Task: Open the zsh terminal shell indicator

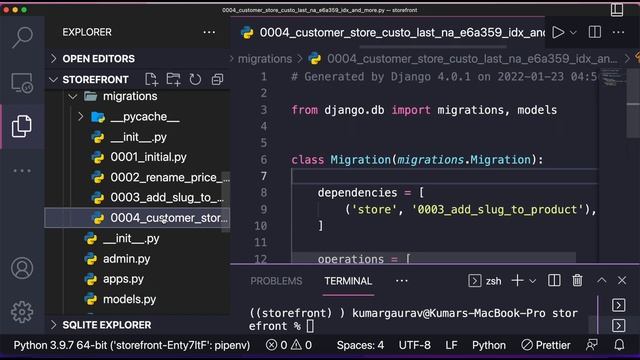Action: coord(485,281)
